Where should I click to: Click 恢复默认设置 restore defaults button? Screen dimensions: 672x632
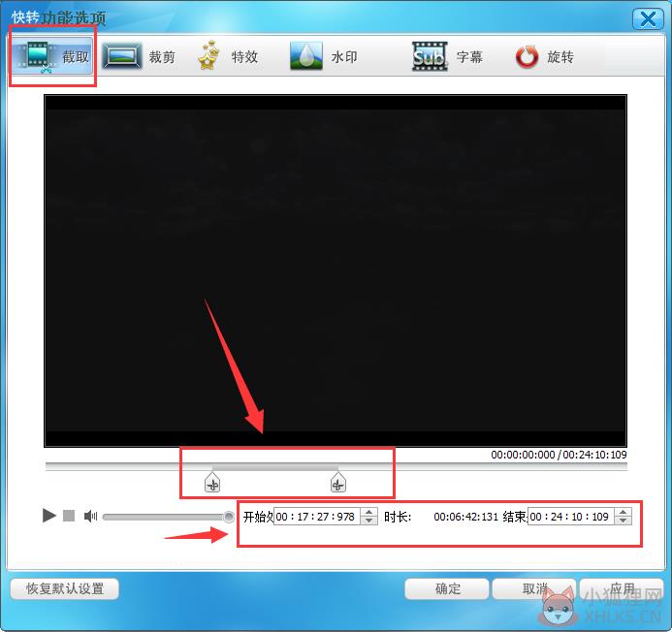(65, 588)
